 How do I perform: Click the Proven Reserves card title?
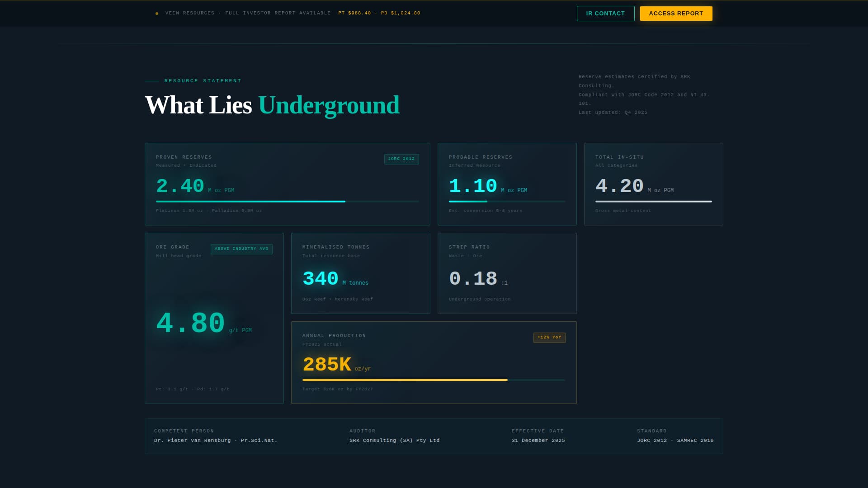184,157
